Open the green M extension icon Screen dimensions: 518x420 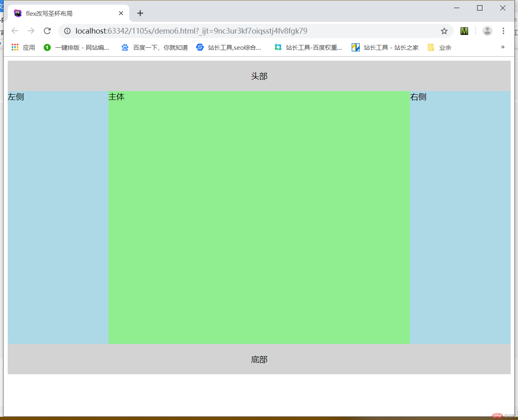464,31
